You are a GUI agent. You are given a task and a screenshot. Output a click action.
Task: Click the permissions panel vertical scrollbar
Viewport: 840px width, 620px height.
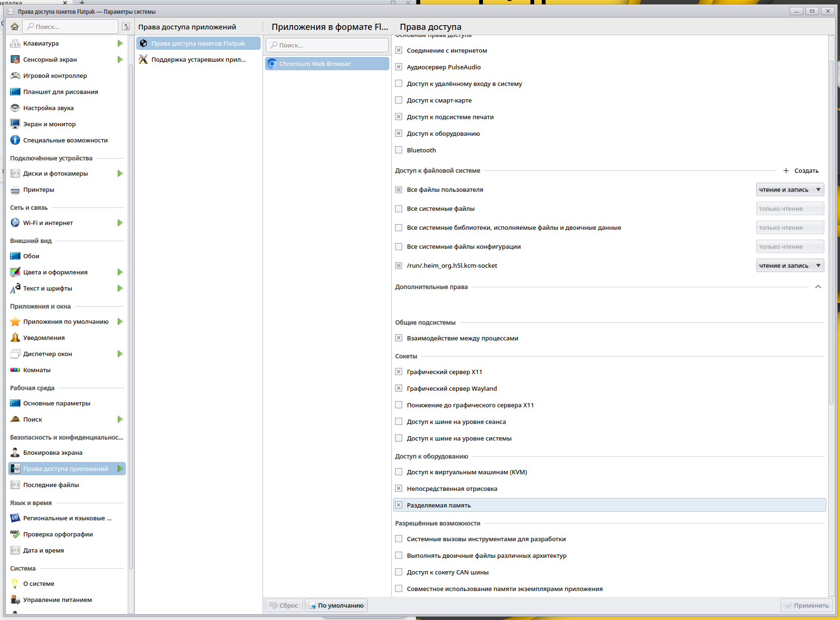(831, 233)
